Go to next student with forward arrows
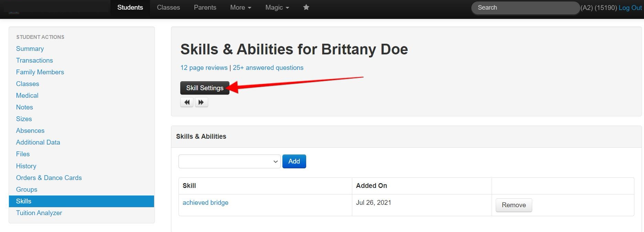644x232 pixels. coord(201,102)
